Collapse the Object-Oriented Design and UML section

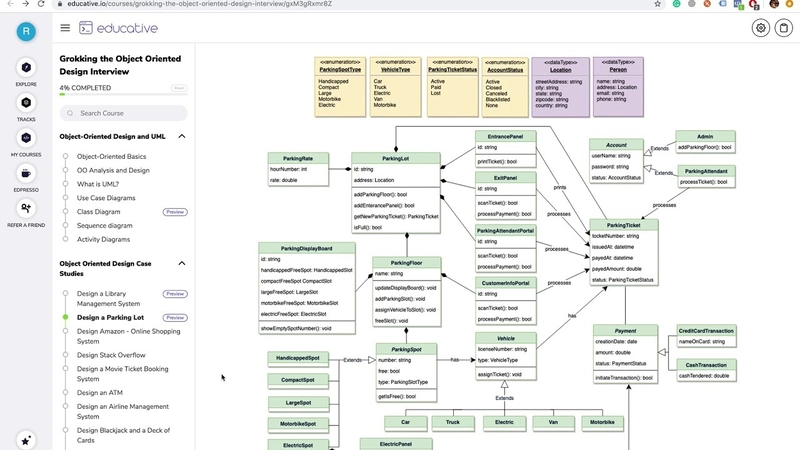pos(182,136)
